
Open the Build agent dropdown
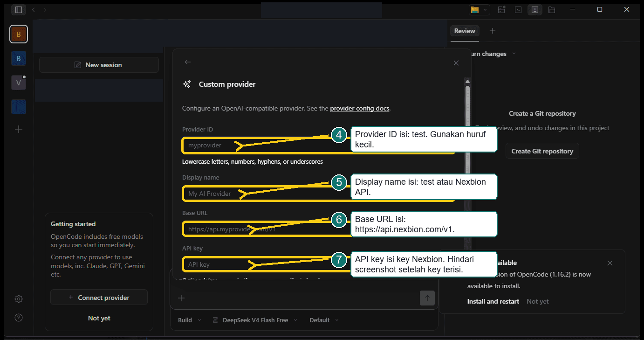click(190, 320)
